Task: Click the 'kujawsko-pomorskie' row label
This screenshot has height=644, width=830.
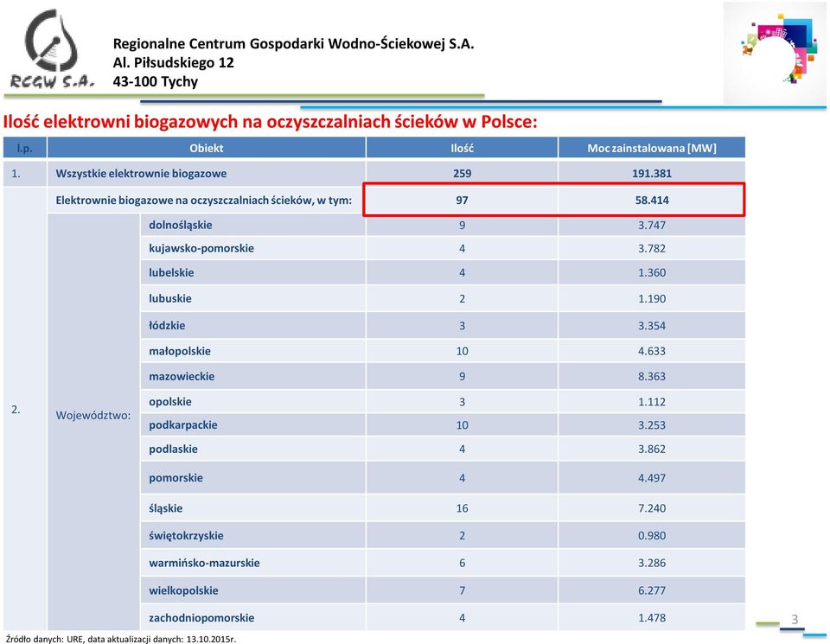Action: click(201, 249)
